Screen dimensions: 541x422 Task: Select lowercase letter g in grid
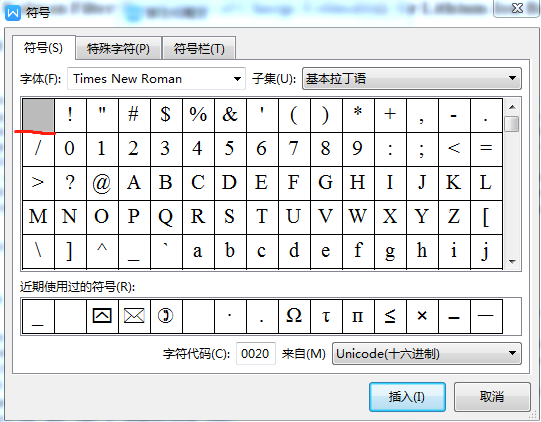(x=390, y=252)
